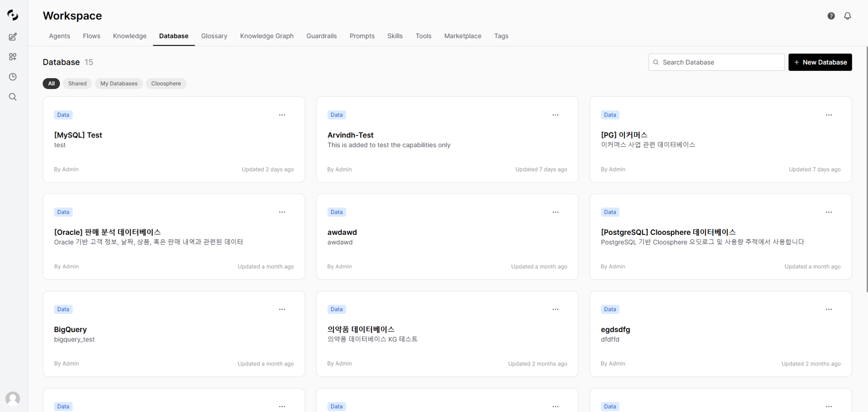Click the magnifier icon in Search Database field
868x412 pixels.
click(656, 63)
